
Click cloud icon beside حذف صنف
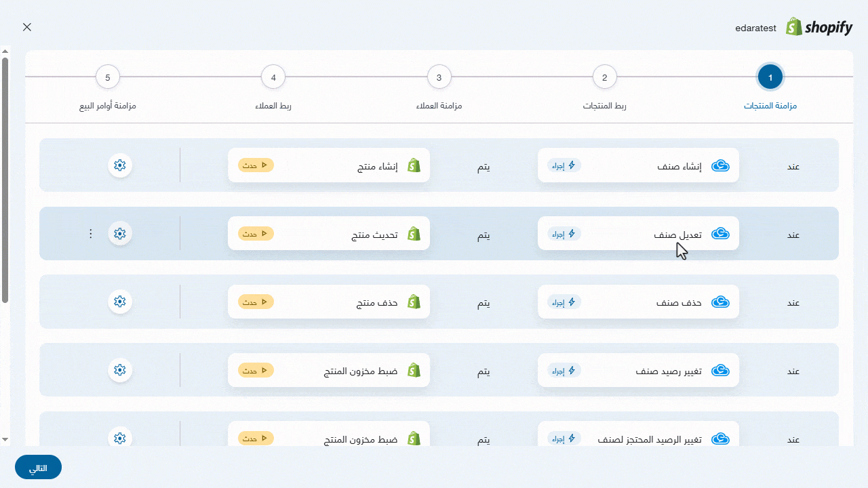720,302
